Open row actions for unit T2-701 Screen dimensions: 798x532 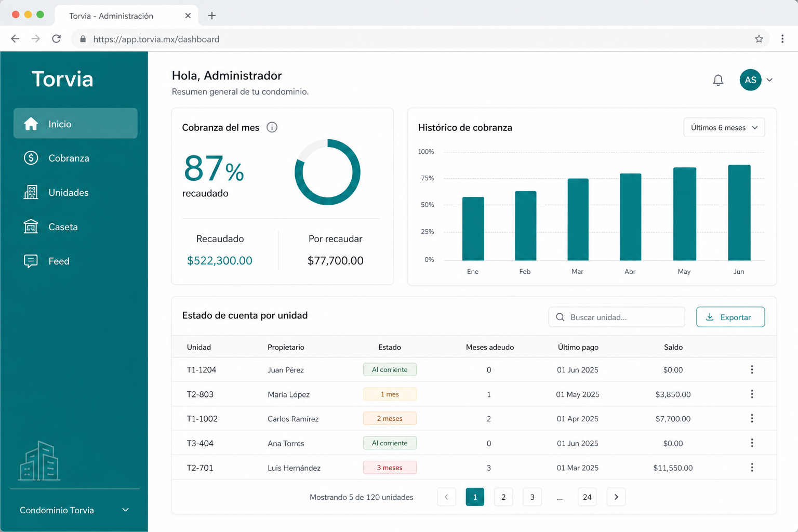[x=752, y=468]
